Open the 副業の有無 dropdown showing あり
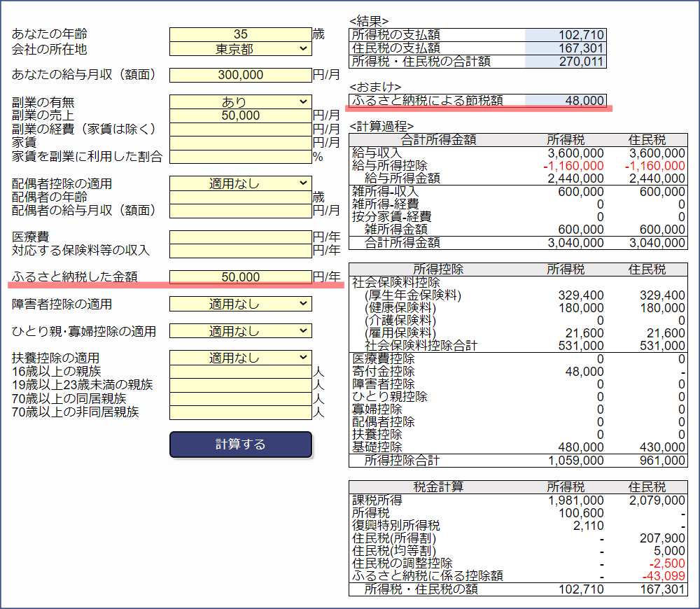Image resolution: width=700 pixels, height=609 pixels. [241, 101]
